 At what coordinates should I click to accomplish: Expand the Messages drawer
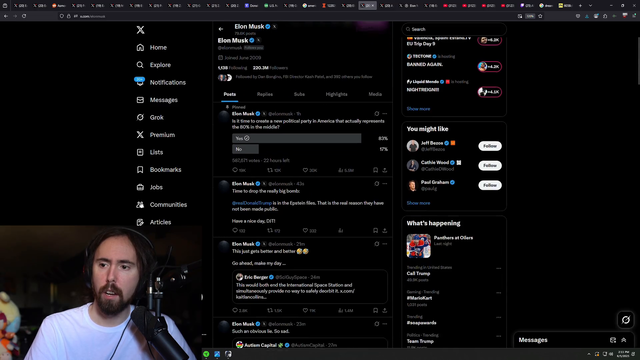point(624,340)
